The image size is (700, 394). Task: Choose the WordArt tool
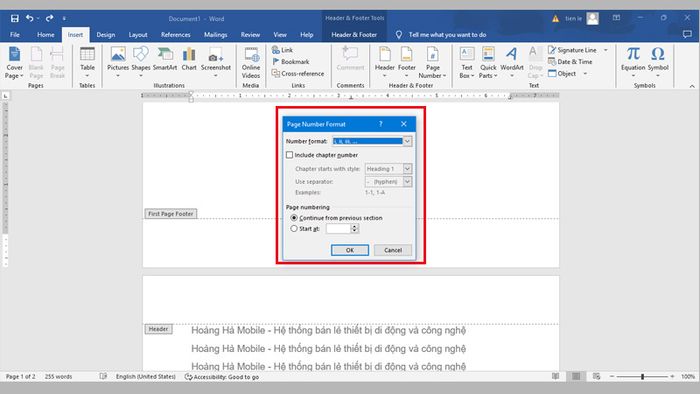pyautogui.click(x=512, y=62)
